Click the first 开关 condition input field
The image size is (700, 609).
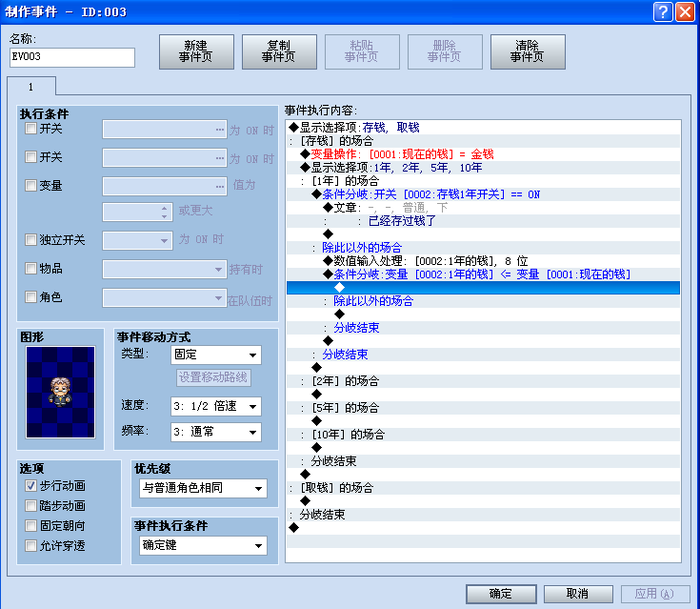[x=165, y=130]
